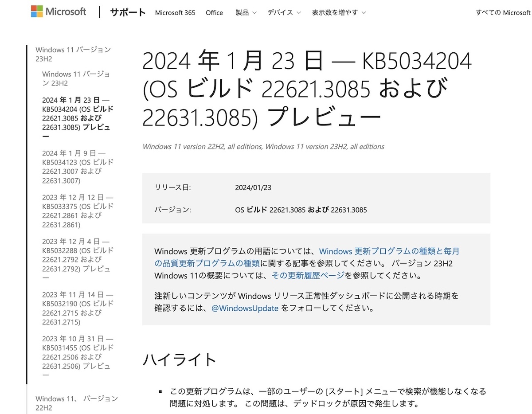Screen dimensions: 532x414
Task: Open the Windows 11 バージョン 23H2 sub-item in the sidebar
Action: 76,78
